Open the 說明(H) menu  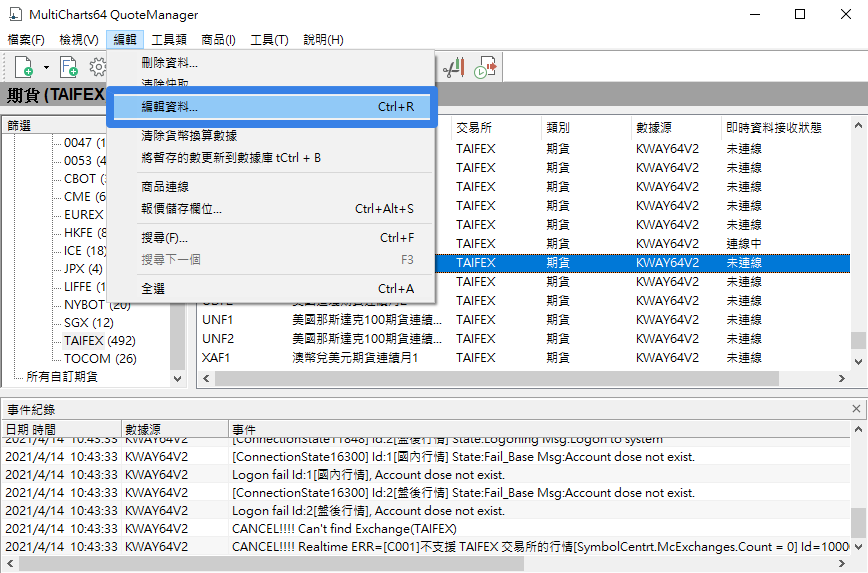click(x=323, y=40)
